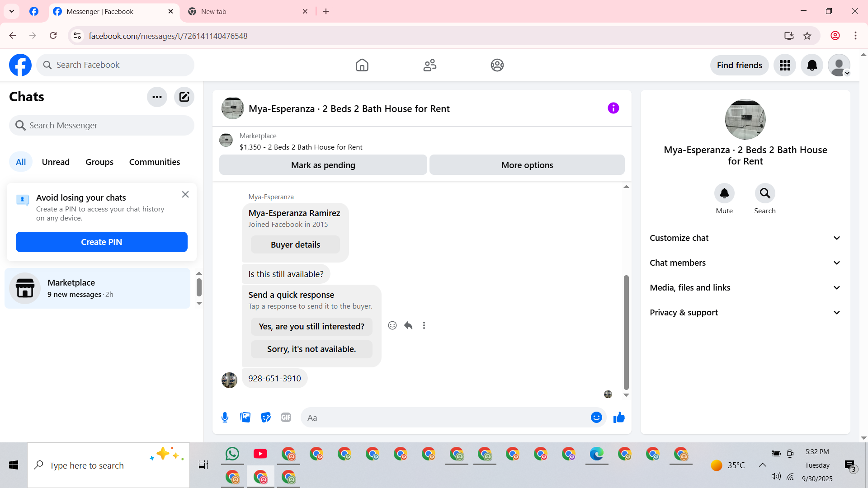Open the Chats options three-dot menu

coord(157,97)
